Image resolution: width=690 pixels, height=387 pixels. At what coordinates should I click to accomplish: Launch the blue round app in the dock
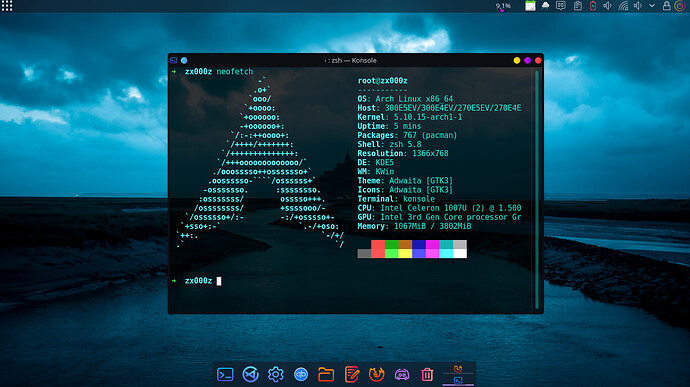(x=301, y=375)
